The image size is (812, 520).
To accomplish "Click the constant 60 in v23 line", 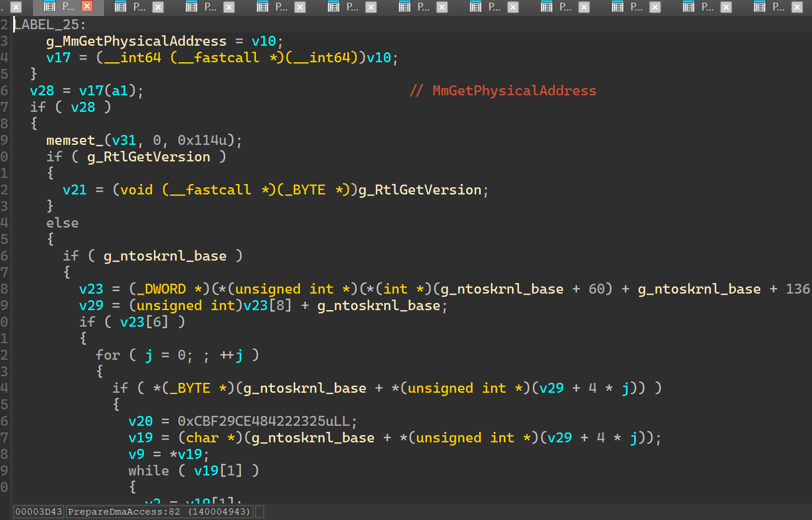I will [597, 289].
